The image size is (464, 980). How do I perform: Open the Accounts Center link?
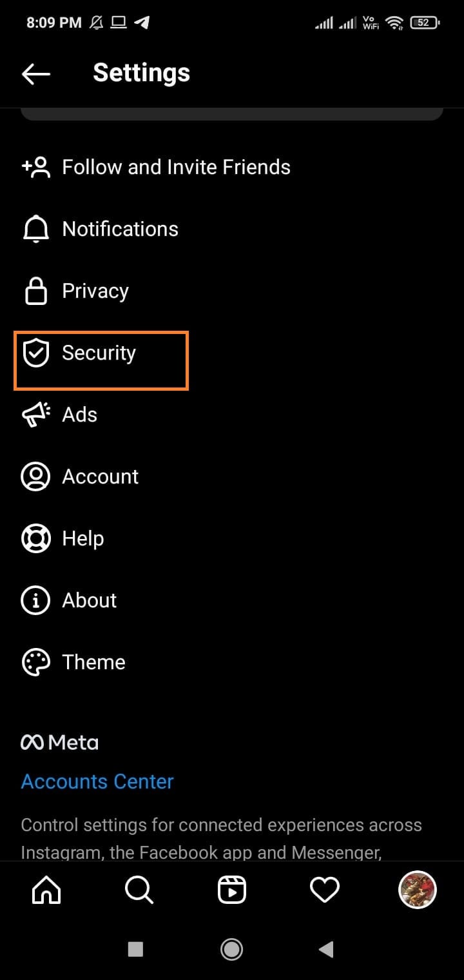[97, 781]
